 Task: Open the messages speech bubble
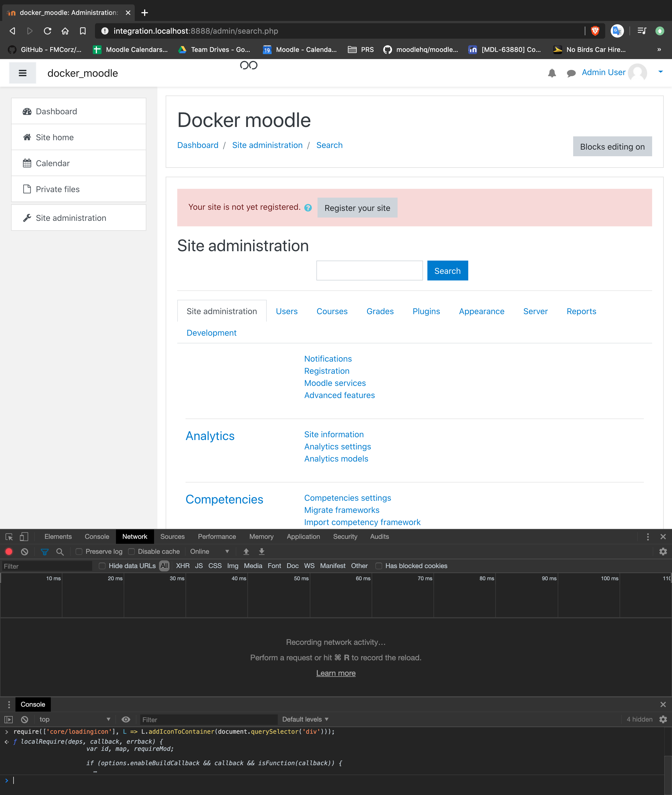click(571, 73)
